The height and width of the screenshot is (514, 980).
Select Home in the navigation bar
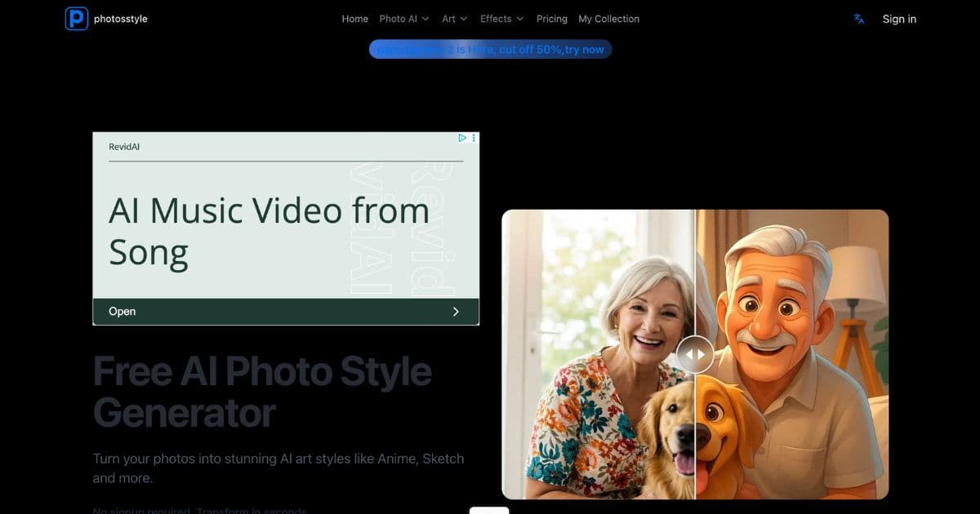click(x=354, y=18)
